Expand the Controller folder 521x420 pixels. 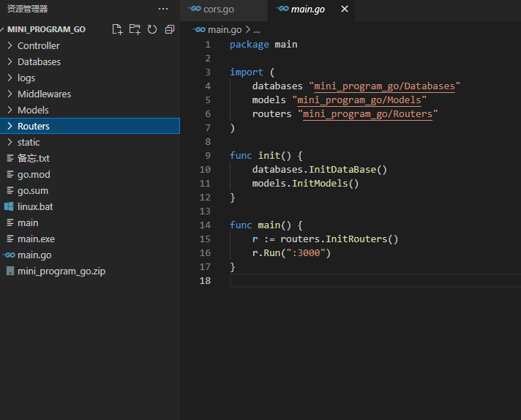[x=38, y=46]
